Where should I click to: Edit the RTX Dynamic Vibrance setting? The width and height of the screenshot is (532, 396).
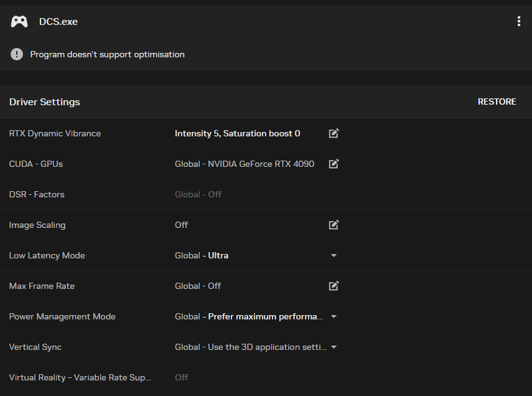334,133
